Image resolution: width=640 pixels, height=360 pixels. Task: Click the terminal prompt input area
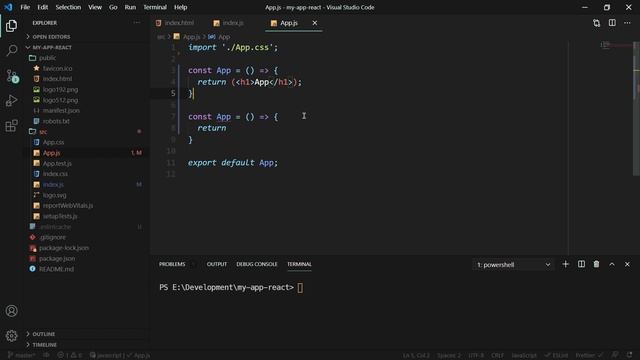[300, 288]
